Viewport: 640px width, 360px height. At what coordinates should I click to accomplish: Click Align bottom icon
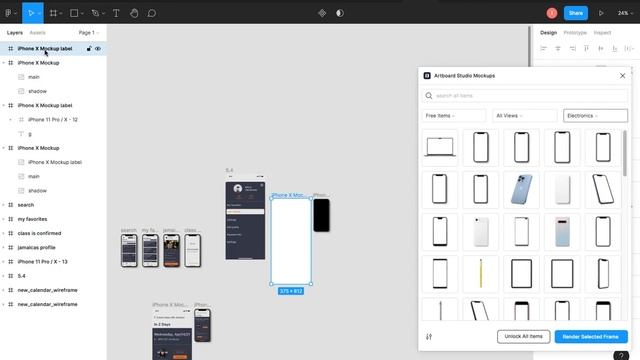pyautogui.click(x=615, y=49)
